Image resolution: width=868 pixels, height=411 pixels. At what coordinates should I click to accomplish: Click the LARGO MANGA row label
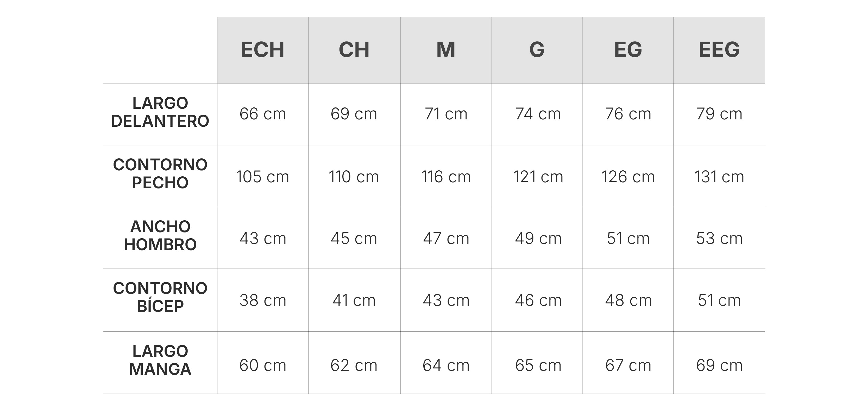160,360
